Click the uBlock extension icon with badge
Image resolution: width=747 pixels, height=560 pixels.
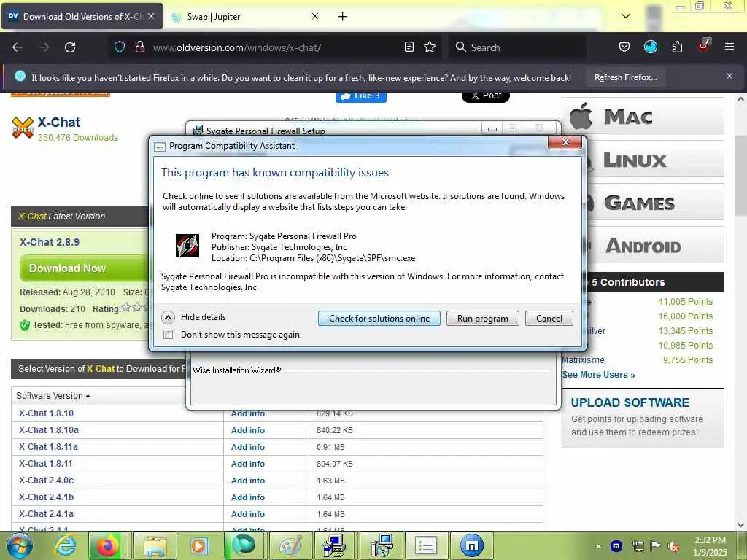click(x=704, y=46)
